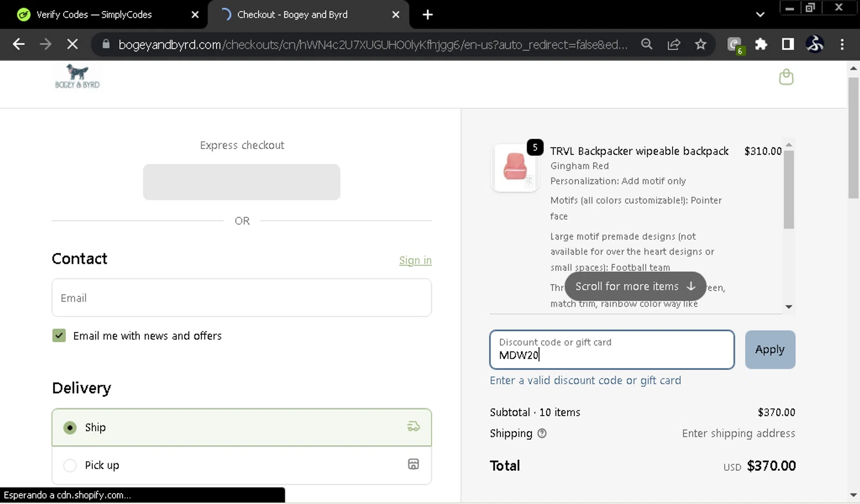Image resolution: width=860 pixels, height=504 pixels.
Task: Toggle the browser side panel icon
Action: [788, 44]
